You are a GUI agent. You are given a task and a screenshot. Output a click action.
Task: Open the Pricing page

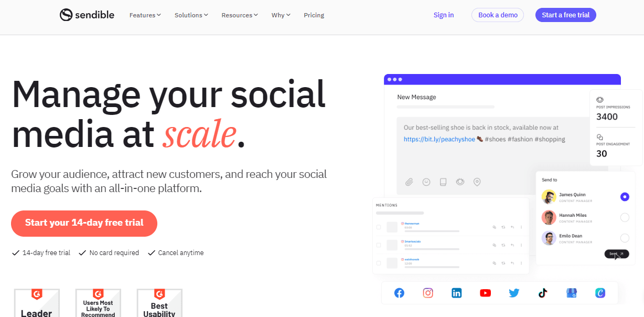314,15
